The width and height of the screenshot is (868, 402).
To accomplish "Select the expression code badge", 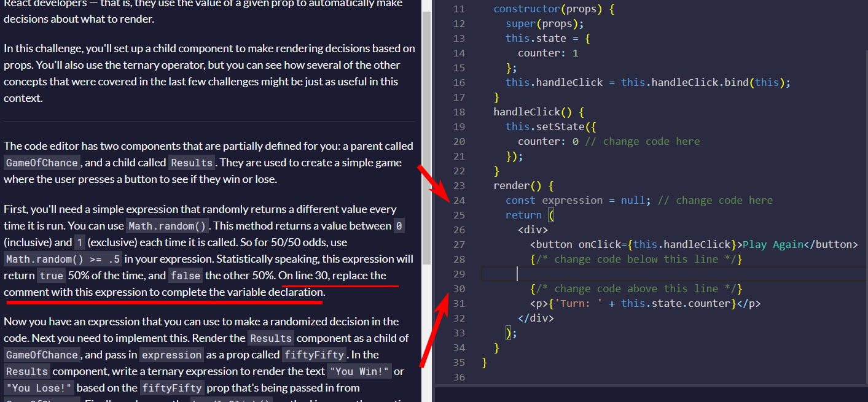I will (x=171, y=355).
